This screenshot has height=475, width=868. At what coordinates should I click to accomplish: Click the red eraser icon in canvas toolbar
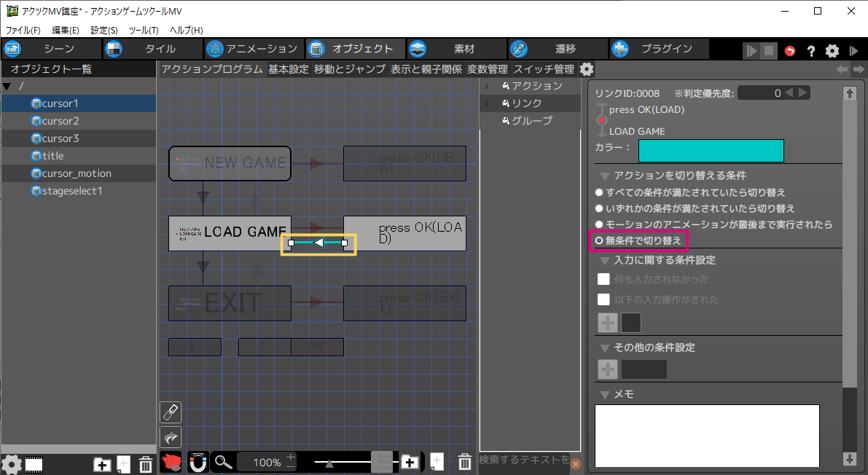pos(170,462)
